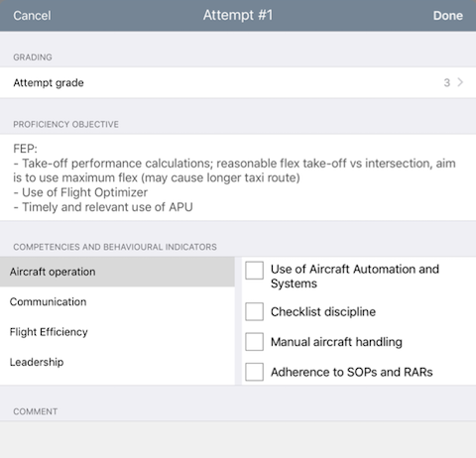This screenshot has height=458, width=476.
Task: Enable Manual aircraft handling checkbox
Action: pyautogui.click(x=254, y=342)
